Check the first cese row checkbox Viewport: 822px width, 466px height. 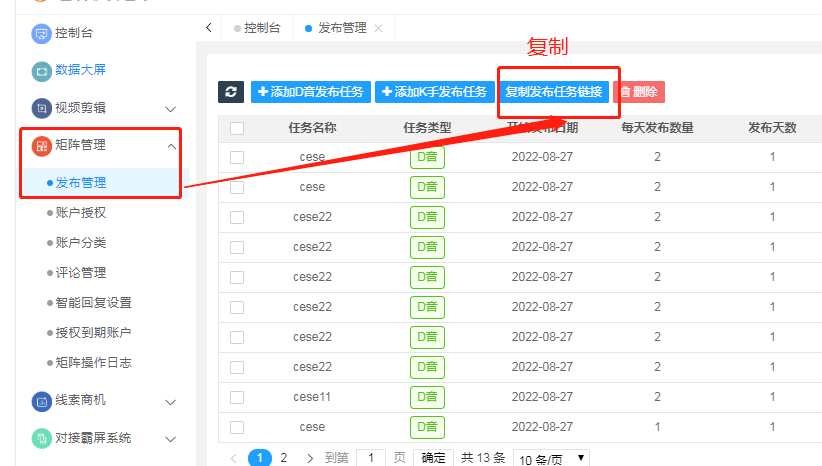237,157
